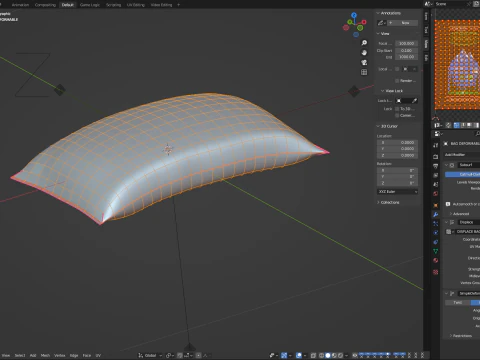Open the Vertex menu in viewport header
This screenshot has width=480, height=360.
60,355
